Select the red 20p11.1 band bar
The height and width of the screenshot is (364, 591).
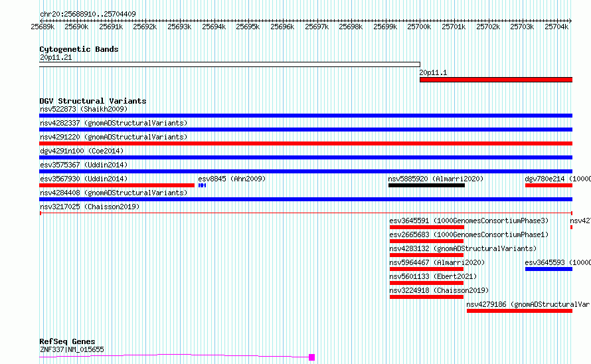(496, 80)
